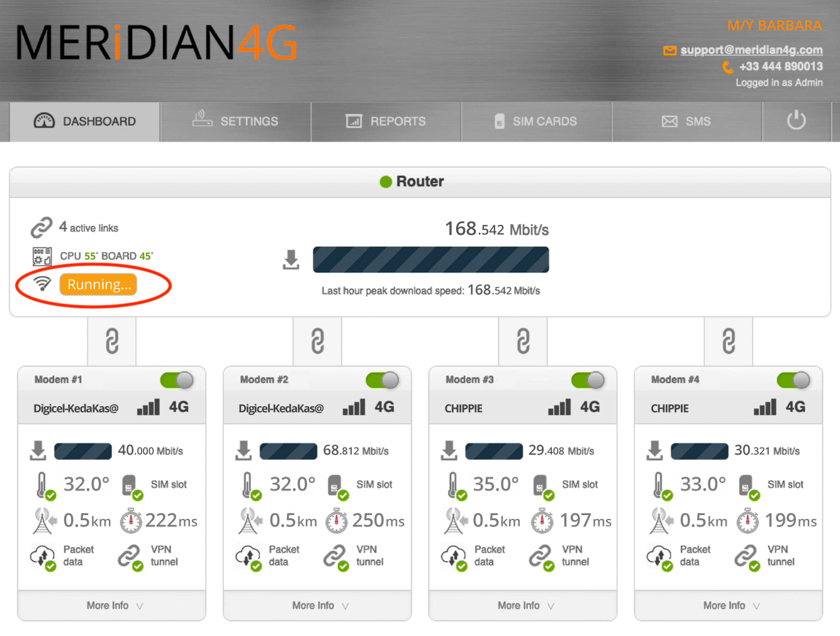Click Modem #1 signal strength bars
840x636 pixels.
pyautogui.click(x=148, y=407)
